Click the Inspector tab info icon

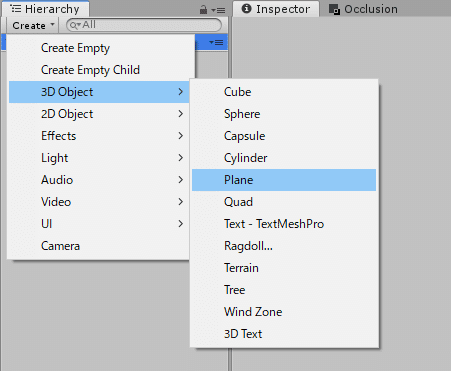coord(246,9)
